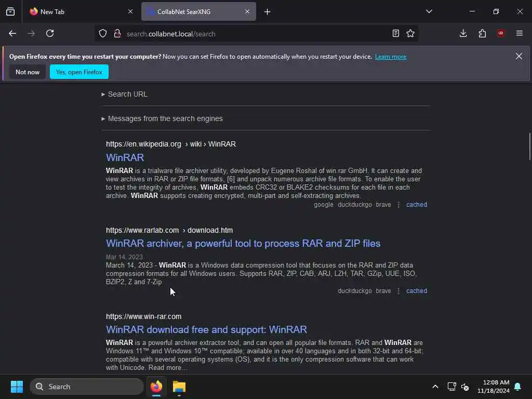The width and height of the screenshot is (532, 399).
Task: Open the uBlock Origin extension icon
Action: tap(501, 33)
